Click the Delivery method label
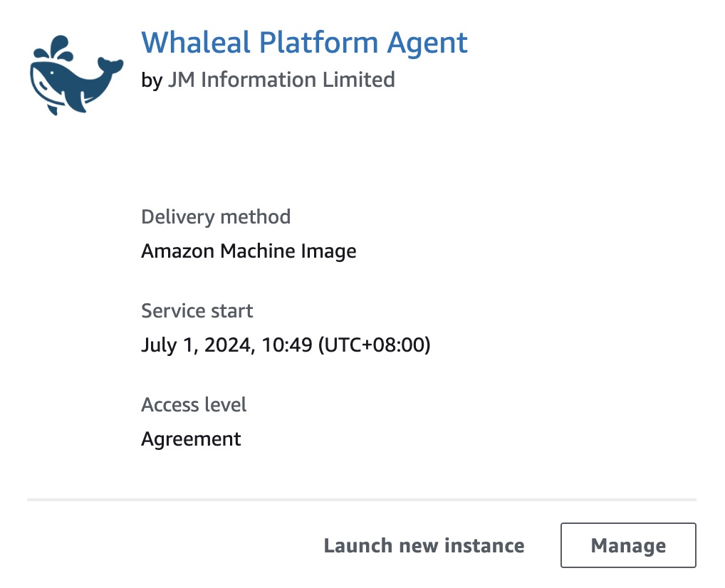The height and width of the screenshot is (588, 725). 216,216
